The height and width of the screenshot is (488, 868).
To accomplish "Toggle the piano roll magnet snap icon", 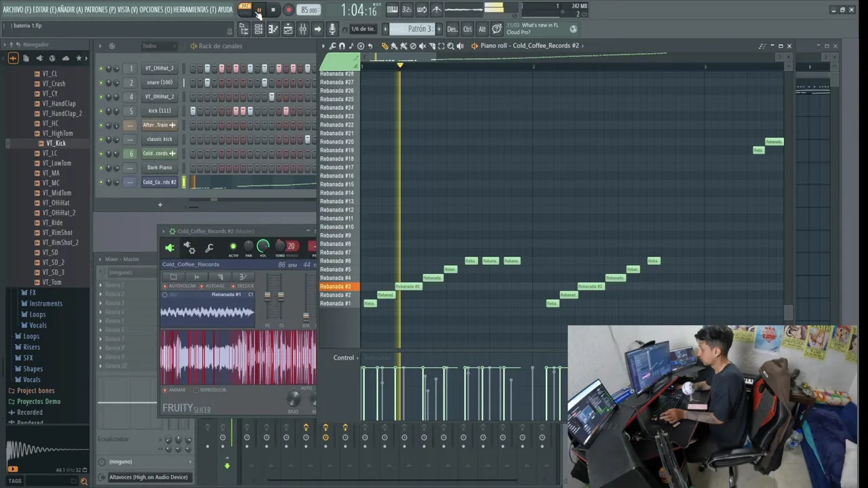I will coord(342,46).
